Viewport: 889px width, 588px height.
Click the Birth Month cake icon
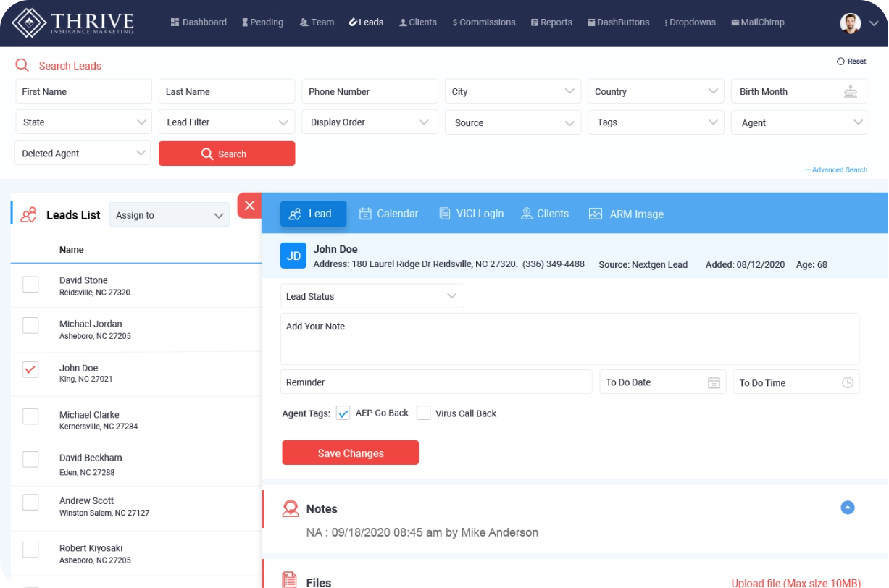(x=850, y=91)
